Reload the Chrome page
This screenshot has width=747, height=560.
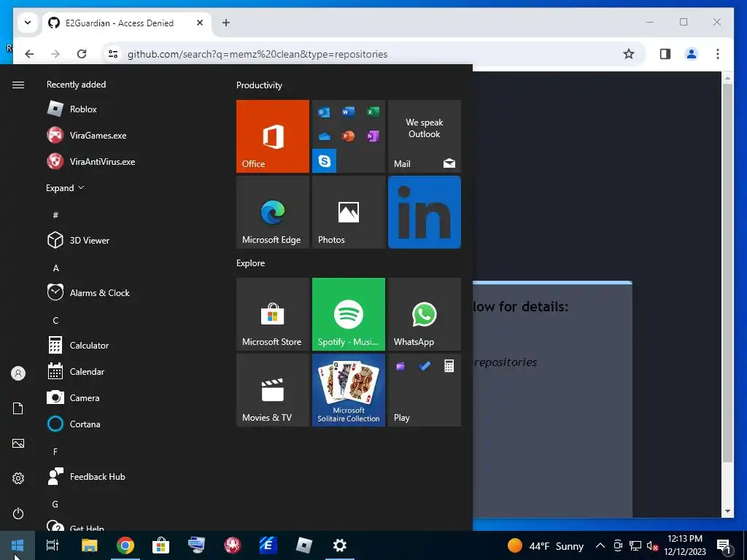[x=82, y=54]
